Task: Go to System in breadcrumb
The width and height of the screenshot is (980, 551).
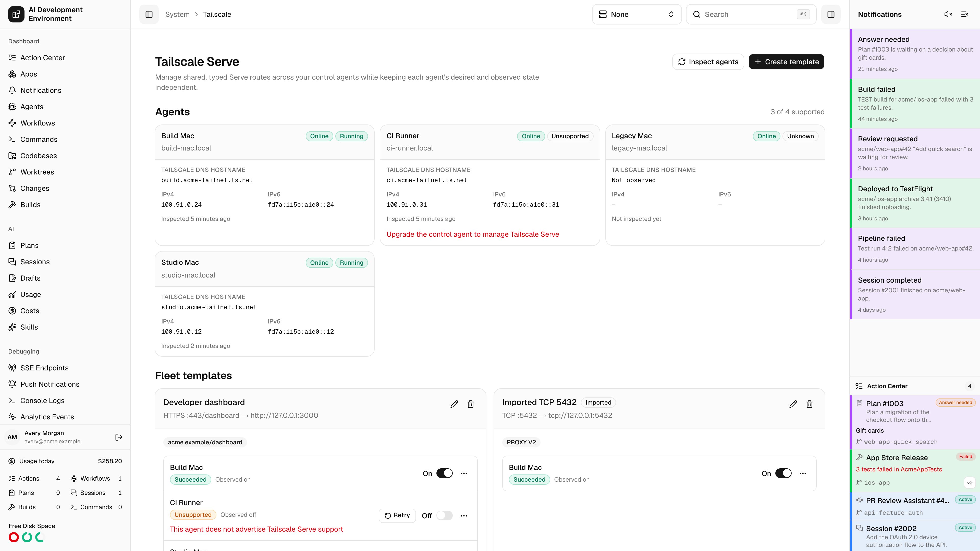Action: (x=177, y=15)
